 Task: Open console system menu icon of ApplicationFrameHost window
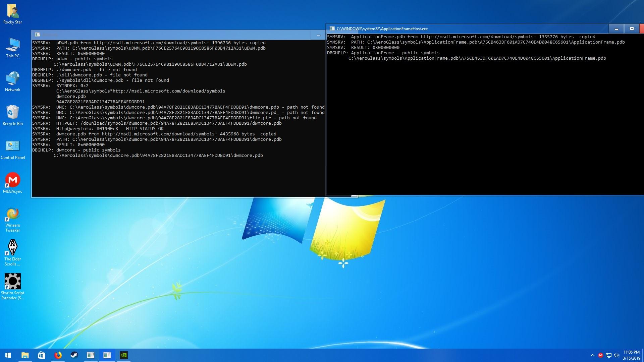(x=332, y=29)
